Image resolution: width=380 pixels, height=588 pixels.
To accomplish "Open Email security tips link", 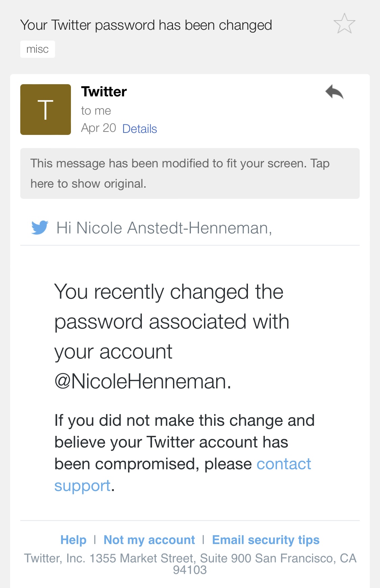I will 265,540.
